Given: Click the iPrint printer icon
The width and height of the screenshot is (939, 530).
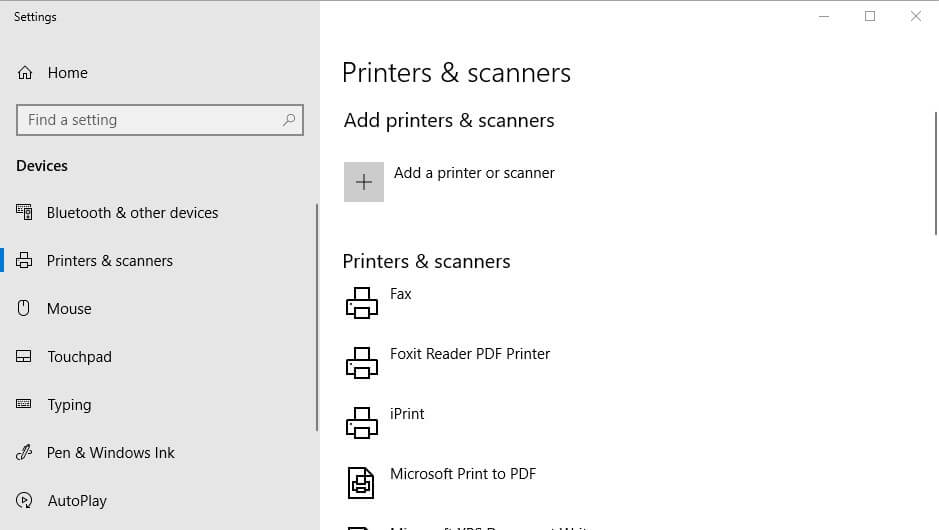Looking at the screenshot, I should [362, 423].
